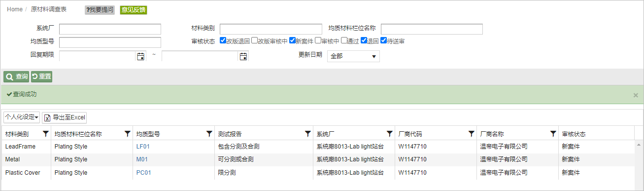Toggle 退回 checkbox
Screen dimensions: 644x191
tap(364, 40)
